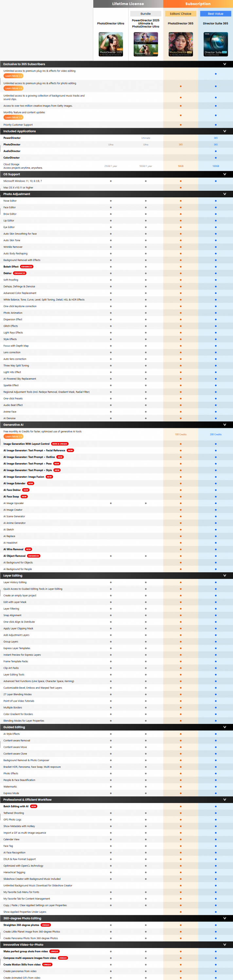Click UNIQUE badge beside Make perfect group shots
The width and height of the screenshot is (233, 980).
[55, 952]
